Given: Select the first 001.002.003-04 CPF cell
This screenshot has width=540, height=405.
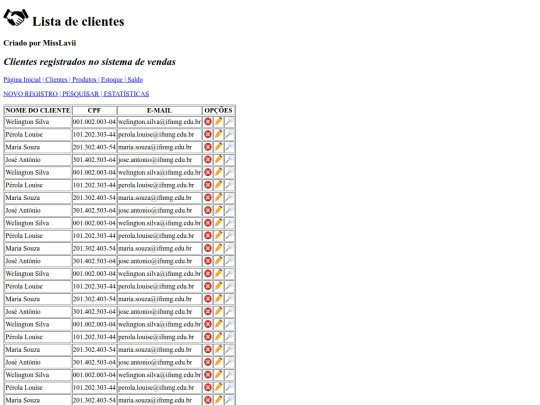Looking at the screenshot, I should pyautogui.click(x=94, y=122).
